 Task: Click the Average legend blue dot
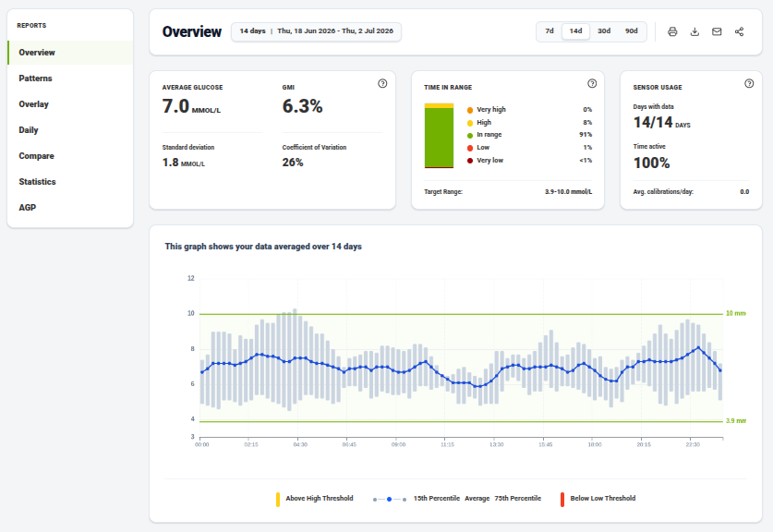pos(389,500)
